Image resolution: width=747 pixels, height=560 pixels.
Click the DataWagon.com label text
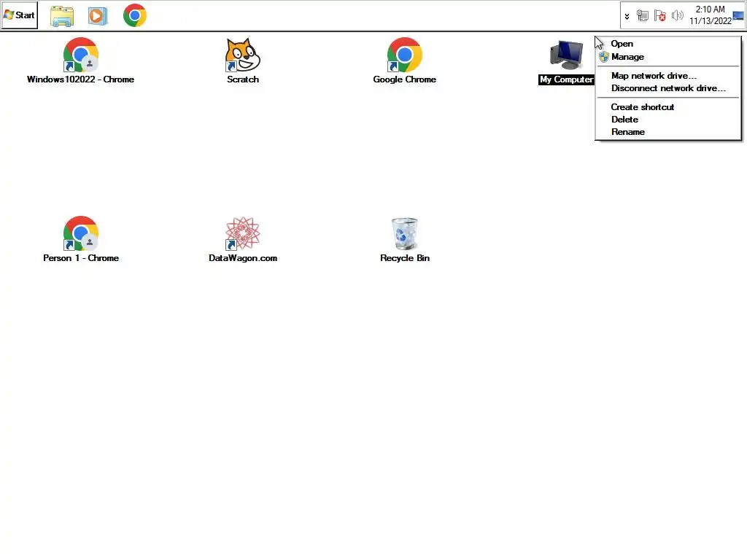pos(242,258)
